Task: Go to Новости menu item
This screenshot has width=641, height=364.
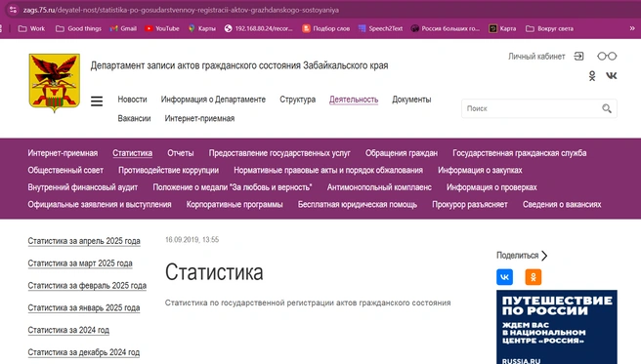Action: point(132,100)
